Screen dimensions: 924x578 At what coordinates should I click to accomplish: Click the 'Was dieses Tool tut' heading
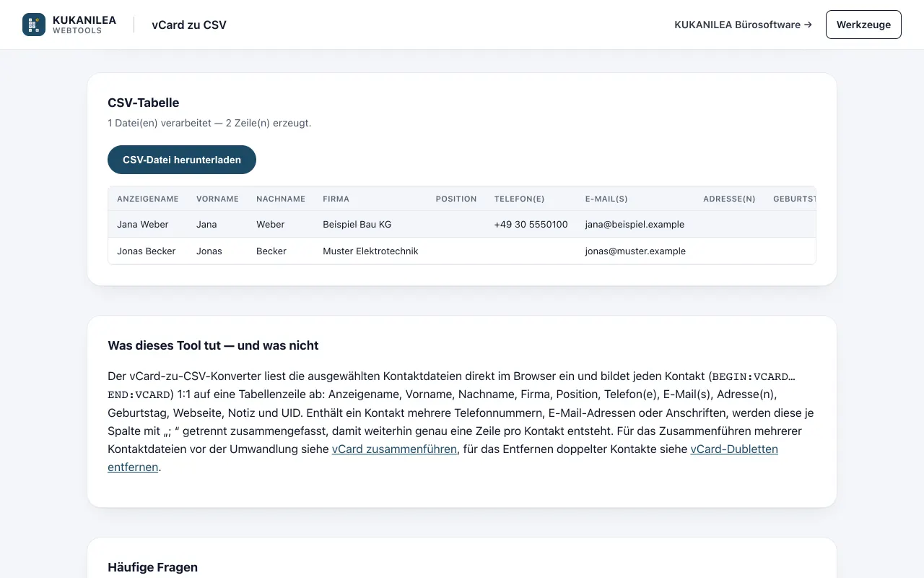213,345
